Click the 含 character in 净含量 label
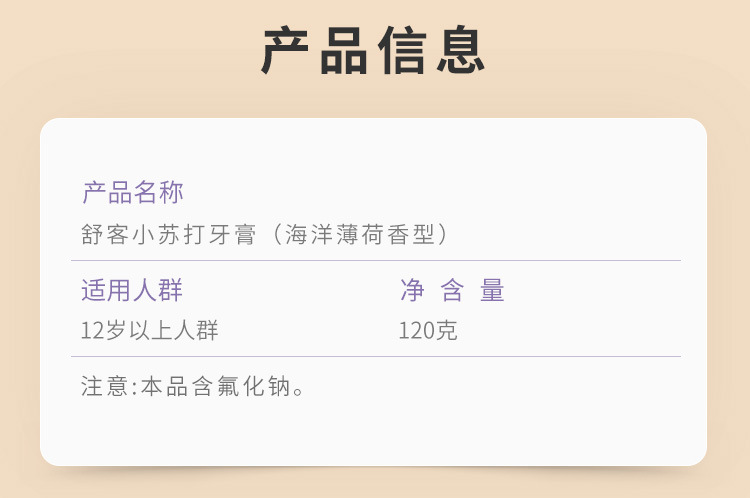 tap(452, 290)
